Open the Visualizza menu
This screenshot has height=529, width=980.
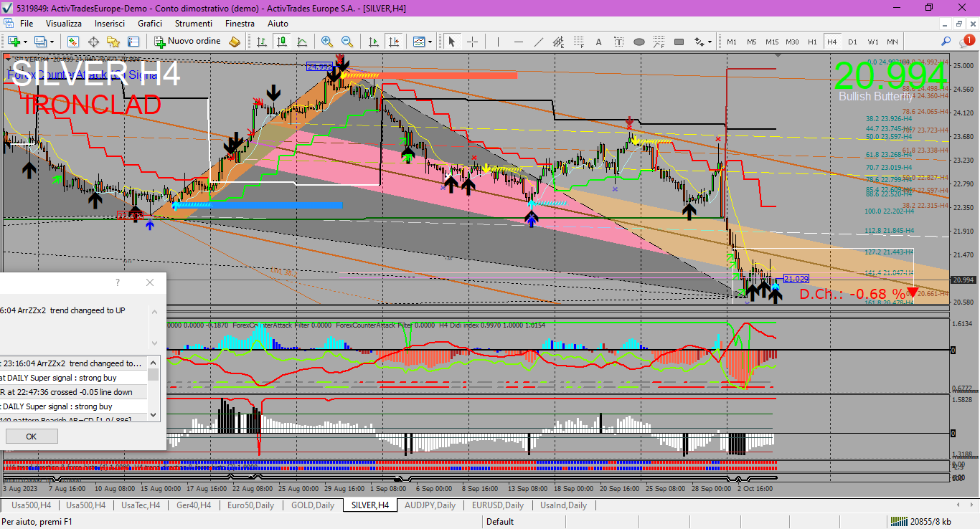click(64, 24)
